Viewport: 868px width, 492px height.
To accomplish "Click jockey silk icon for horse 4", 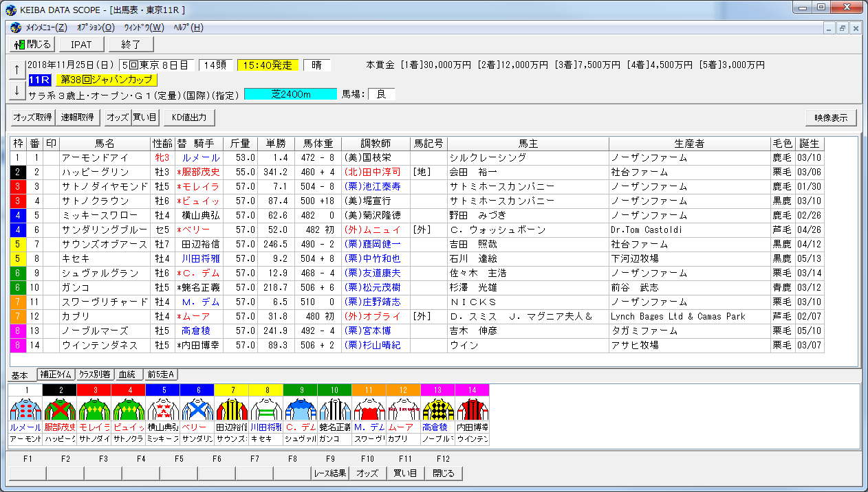I will (x=129, y=410).
